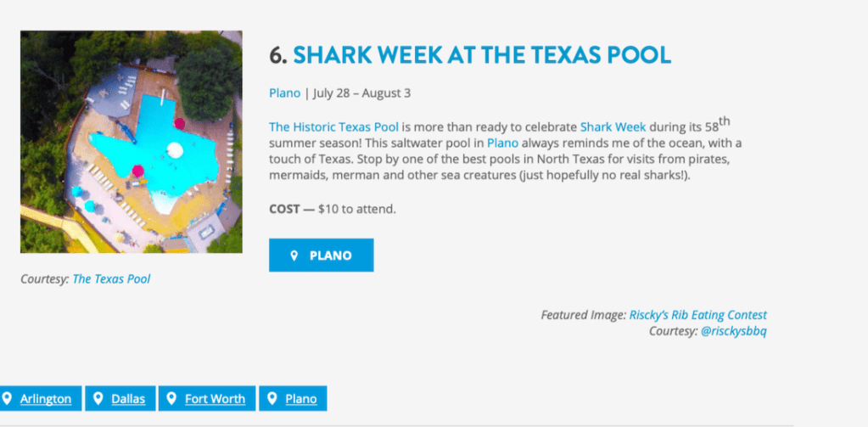This screenshot has height=427, width=868.
Task: Follow the Shark Week link in paragraph
Action: (613, 127)
